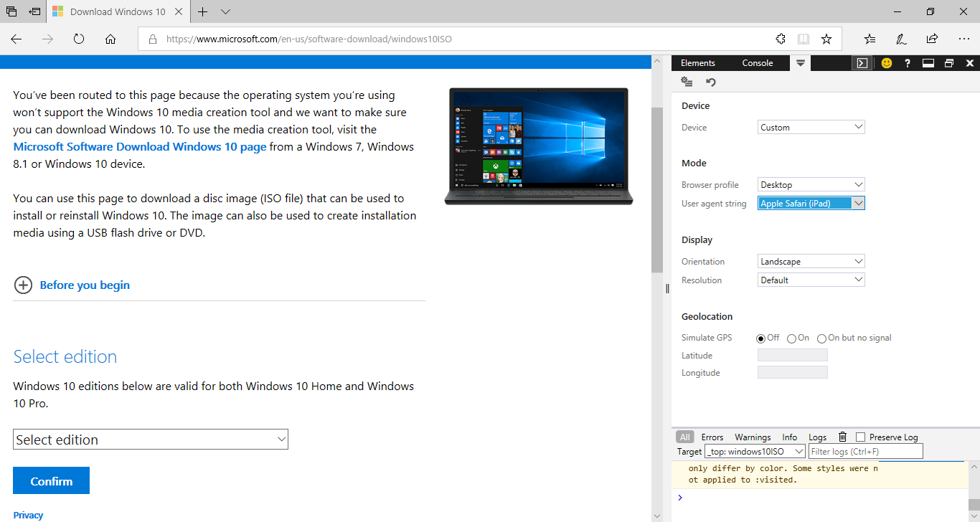Open the Select edition dropdown
Viewport: 980px width, 522px height.
click(x=151, y=440)
